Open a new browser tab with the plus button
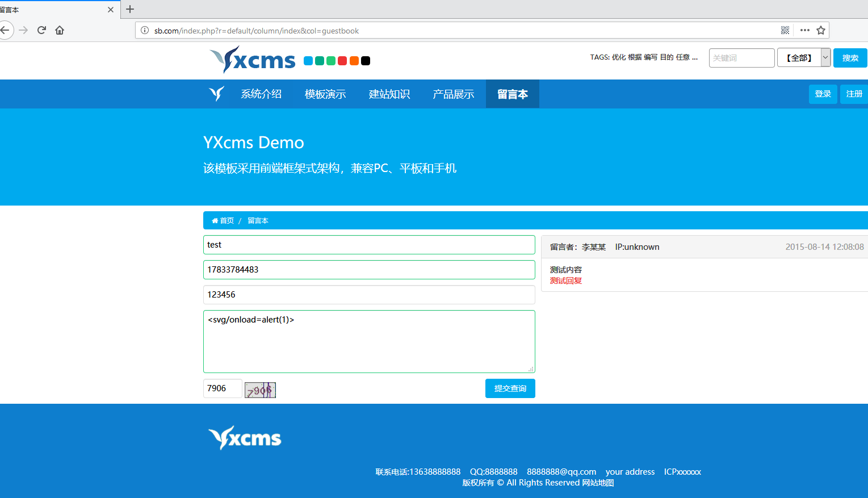Screen dimensions: 868x498 coord(130,9)
